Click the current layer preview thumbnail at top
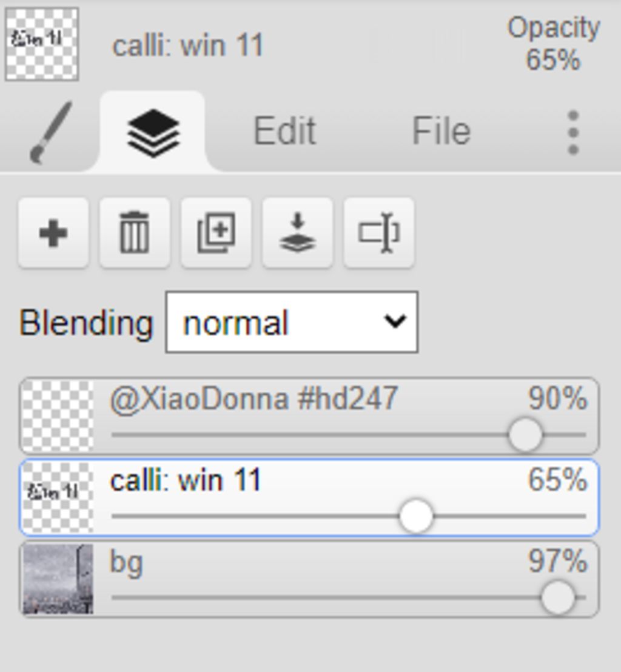This screenshot has height=672, width=621. [42, 44]
